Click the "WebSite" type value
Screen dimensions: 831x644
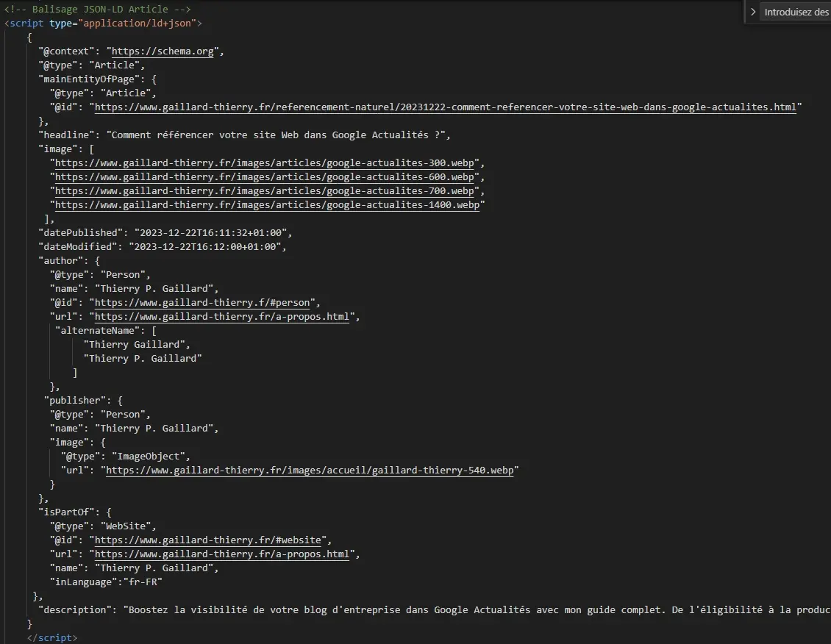coord(126,526)
